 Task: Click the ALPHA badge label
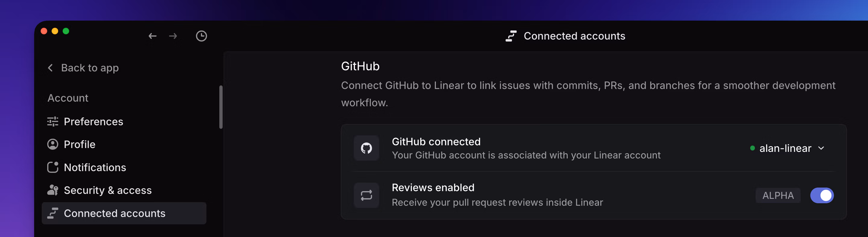coord(778,195)
